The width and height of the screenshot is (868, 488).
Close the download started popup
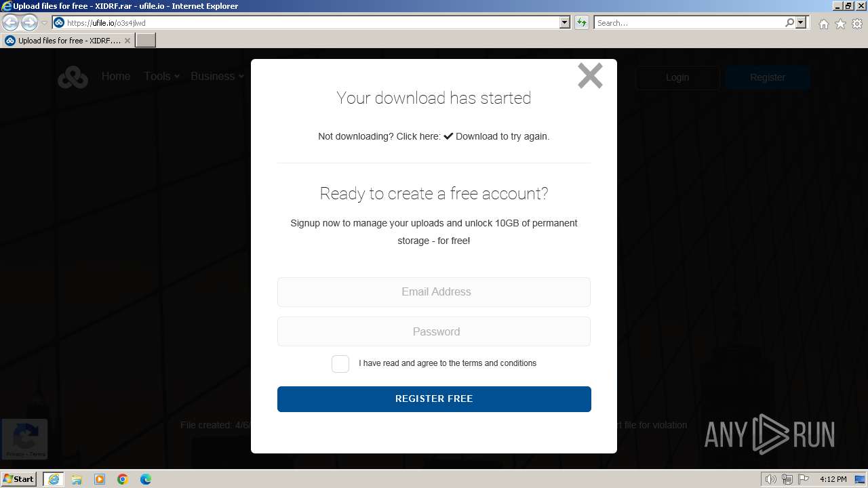tap(590, 76)
